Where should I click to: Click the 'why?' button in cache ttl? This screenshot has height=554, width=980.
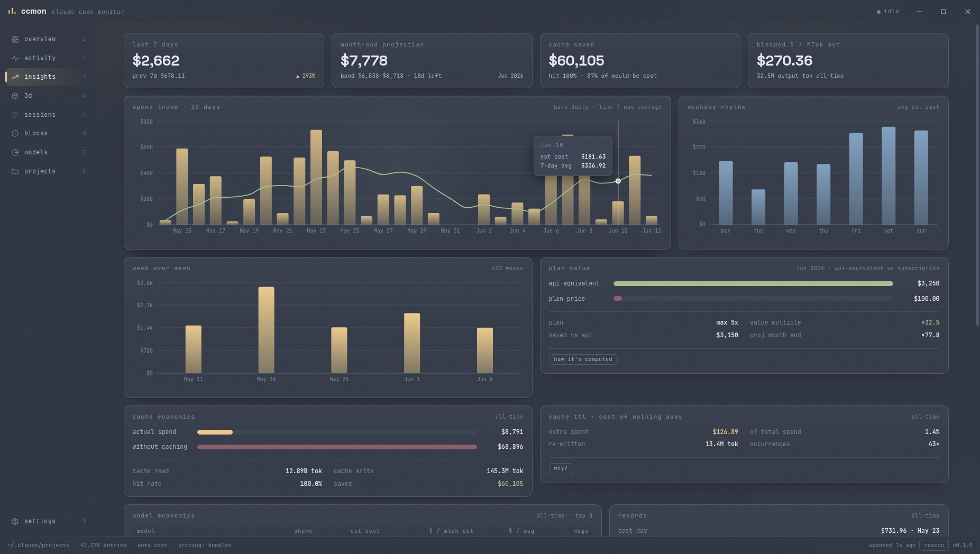click(561, 468)
